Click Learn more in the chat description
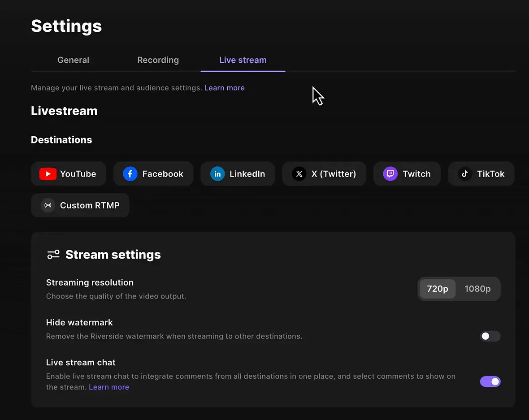The height and width of the screenshot is (420, 529). pyautogui.click(x=109, y=387)
